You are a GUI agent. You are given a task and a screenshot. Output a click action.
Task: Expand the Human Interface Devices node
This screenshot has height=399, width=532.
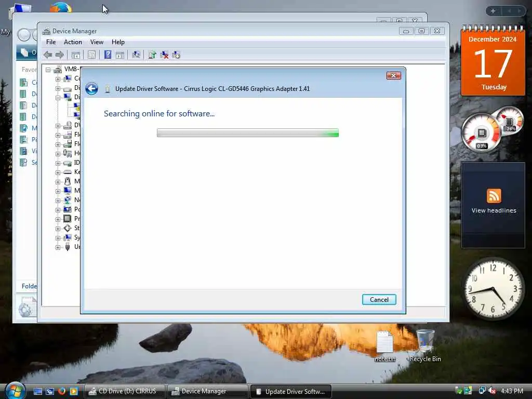pyautogui.click(x=58, y=153)
